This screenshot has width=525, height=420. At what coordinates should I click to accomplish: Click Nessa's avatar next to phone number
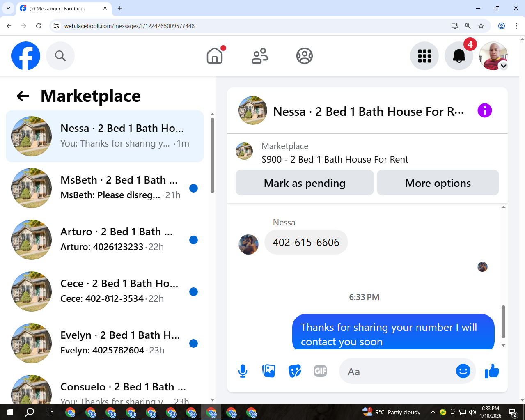point(249,245)
